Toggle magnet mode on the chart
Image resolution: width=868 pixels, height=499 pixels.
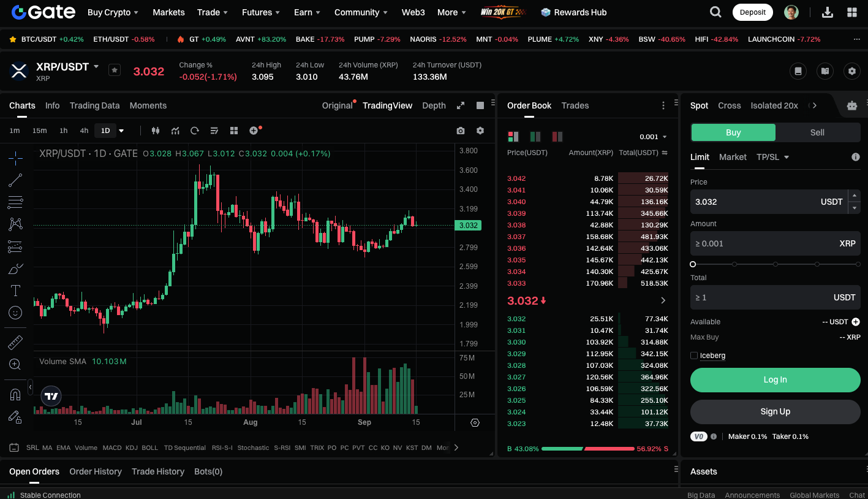15,394
